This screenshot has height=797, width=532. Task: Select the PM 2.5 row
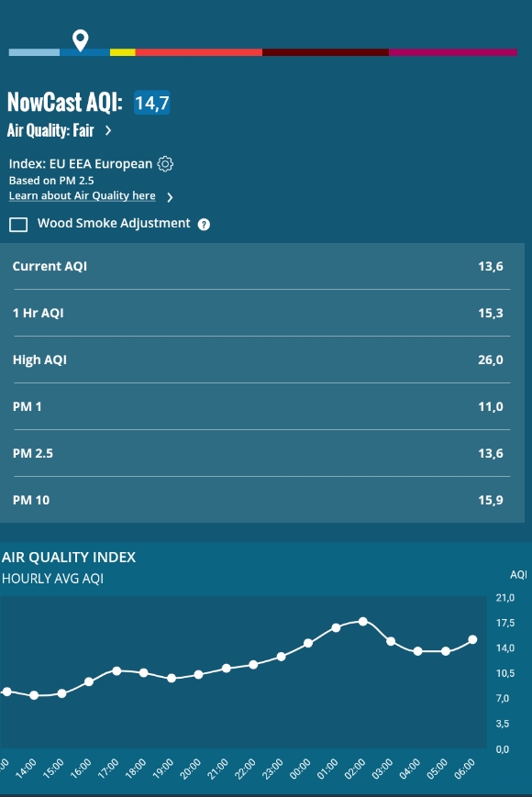[262, 453]
